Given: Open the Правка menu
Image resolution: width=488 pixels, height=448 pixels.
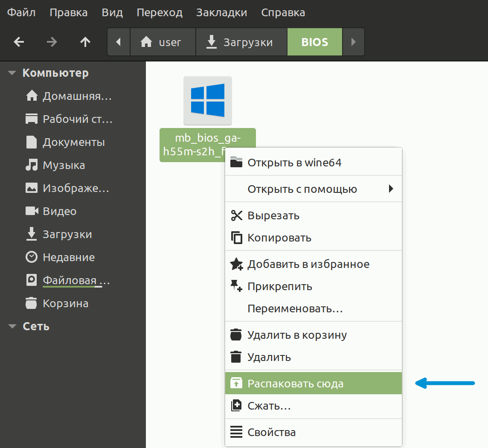Looking at the screenshot, I should (69, 12).
